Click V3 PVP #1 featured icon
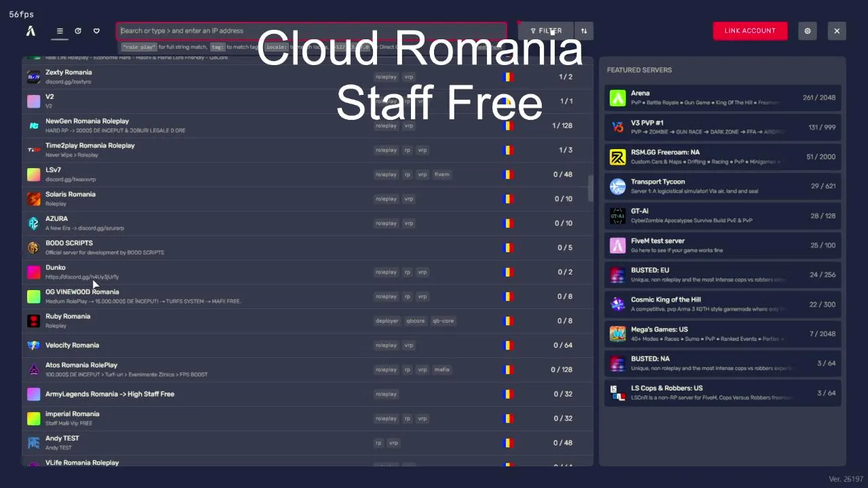This screenshot has height=488, width=868. (x=618, y=127)
